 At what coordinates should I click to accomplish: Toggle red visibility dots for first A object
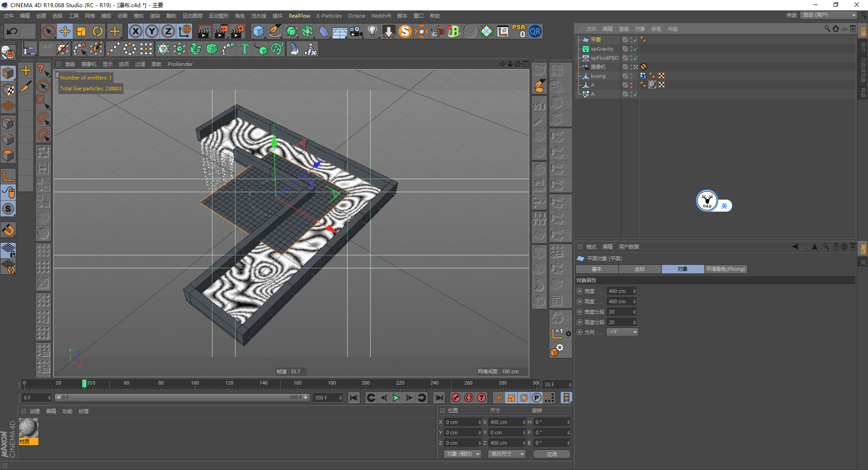632,85
